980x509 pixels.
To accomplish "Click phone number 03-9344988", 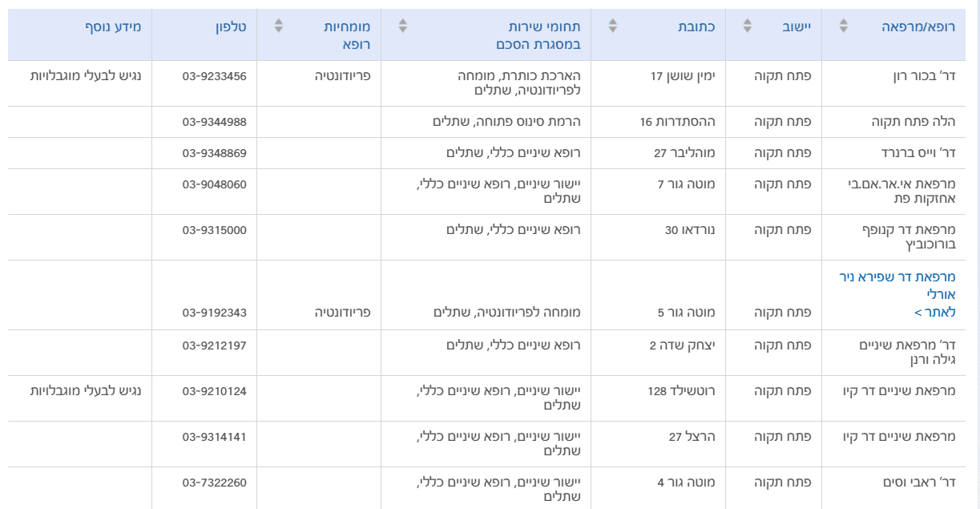I will pos(214,122).
